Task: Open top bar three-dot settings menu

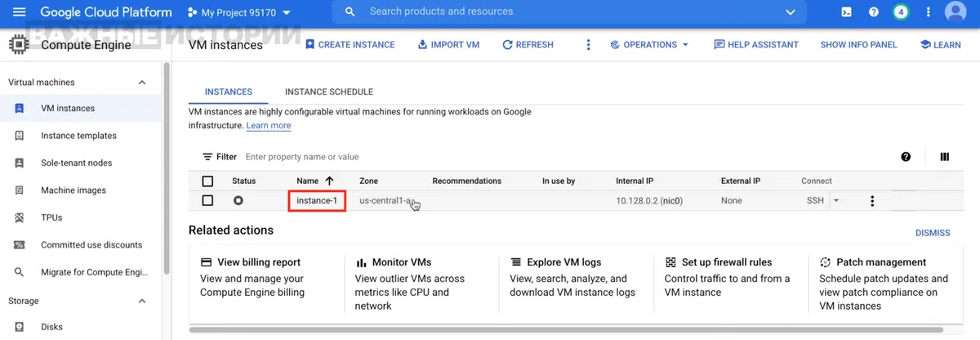Action: pos(929,12)
